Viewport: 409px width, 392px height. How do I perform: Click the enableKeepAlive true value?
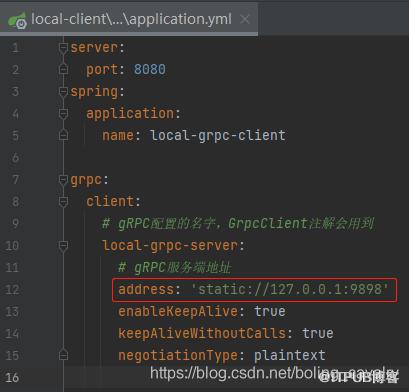[270, 311]
